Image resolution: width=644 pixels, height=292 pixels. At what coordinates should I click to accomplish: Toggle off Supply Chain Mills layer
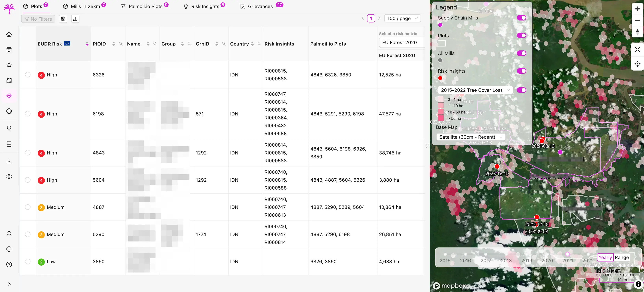pyautogui.click(x=521, y=18)
